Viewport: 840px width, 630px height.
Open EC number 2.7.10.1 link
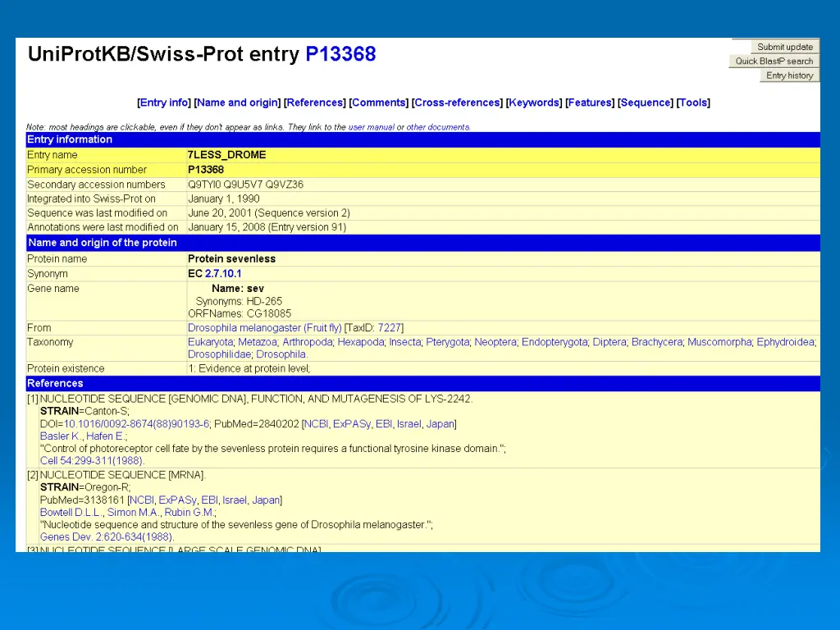coord(223,274)
